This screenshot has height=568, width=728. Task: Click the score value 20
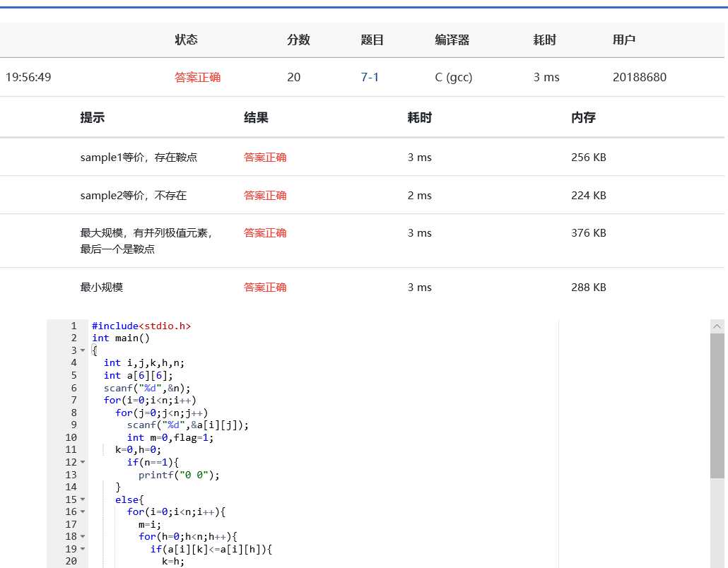[x=293, y=77]
